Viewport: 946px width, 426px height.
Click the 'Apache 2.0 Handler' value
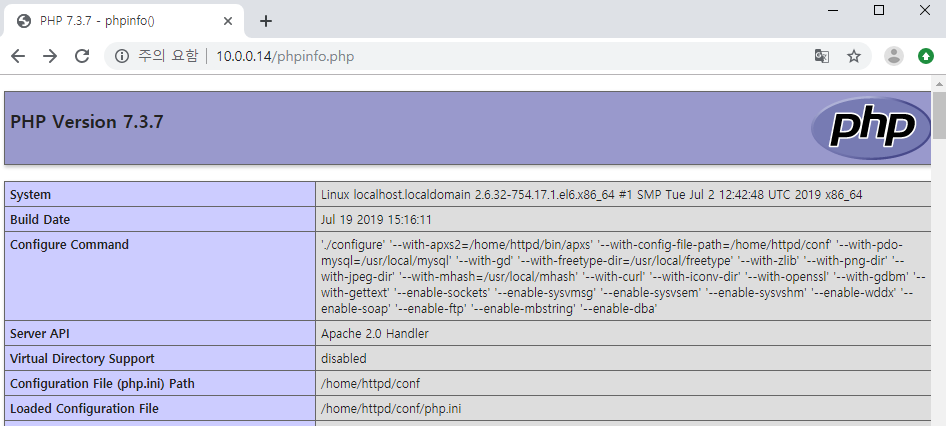(375, 334)
